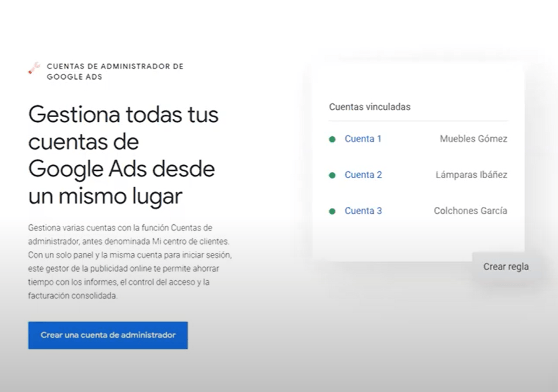Viewport: 558px width, 392px height.
Task: Open the Cuenta 3 account link
Action: pyautogui.click(x=363, y=210)
